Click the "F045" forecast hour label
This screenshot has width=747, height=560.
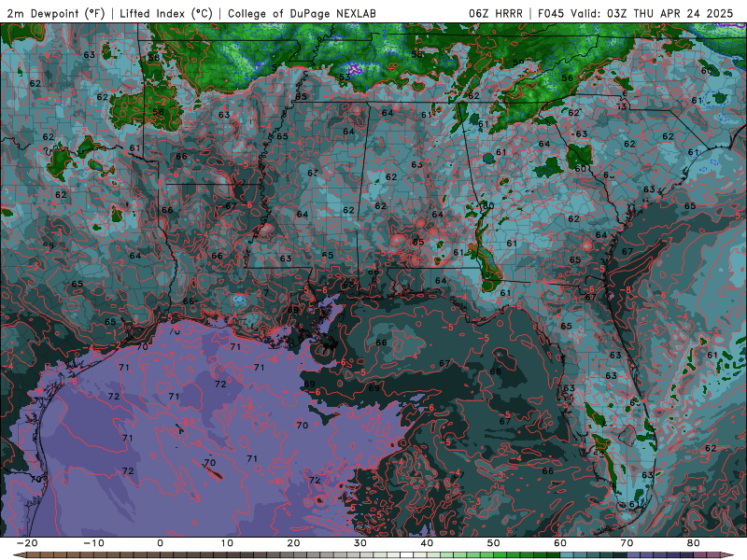click(552, 14)
